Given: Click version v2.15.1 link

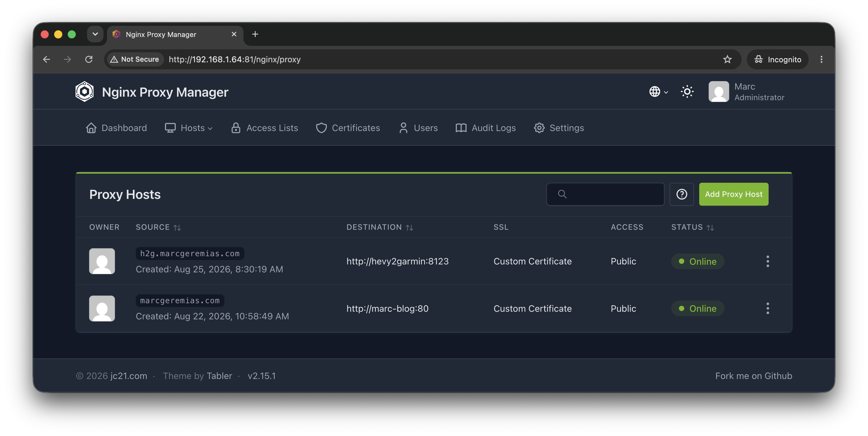Looking at the screenshot, I should (262, 376).
